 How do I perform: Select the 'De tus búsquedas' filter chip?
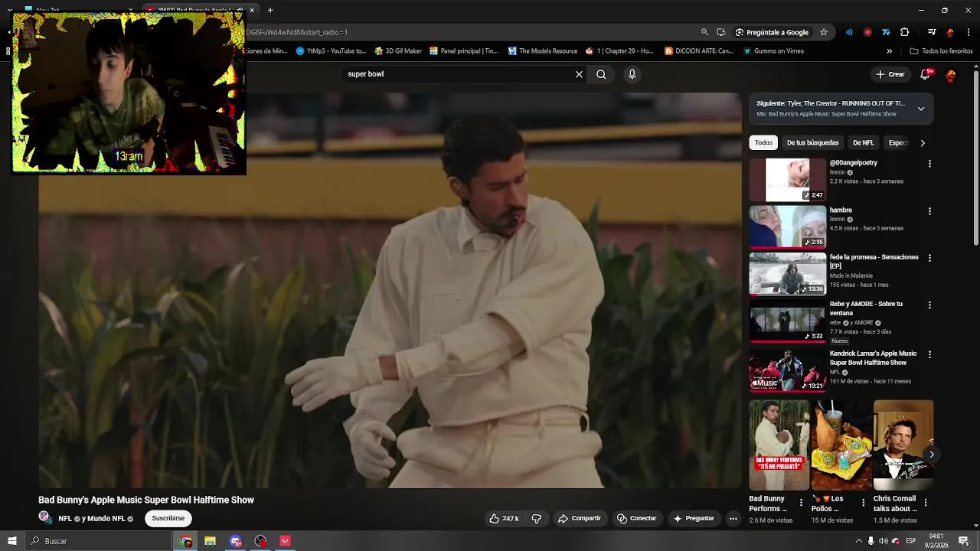click(812, 142)
